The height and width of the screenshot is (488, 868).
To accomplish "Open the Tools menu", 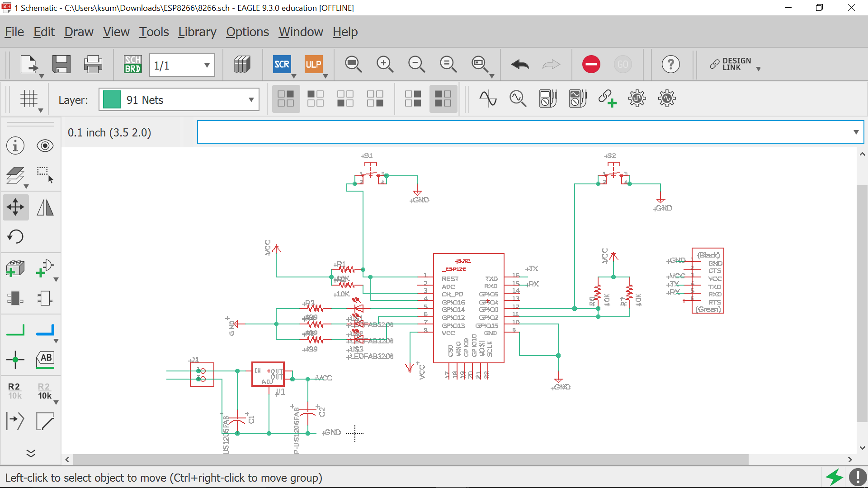I will (154, 32).
